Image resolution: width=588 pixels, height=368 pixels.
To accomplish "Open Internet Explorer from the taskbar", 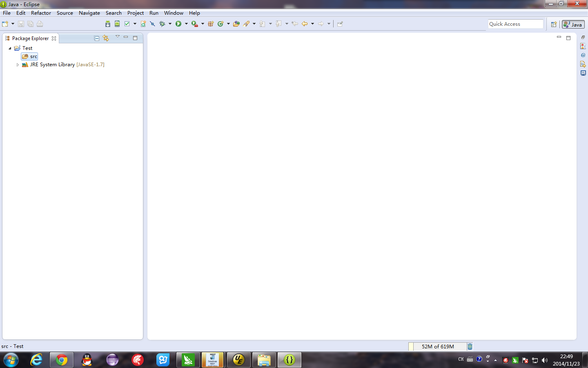I will [36, 360].
